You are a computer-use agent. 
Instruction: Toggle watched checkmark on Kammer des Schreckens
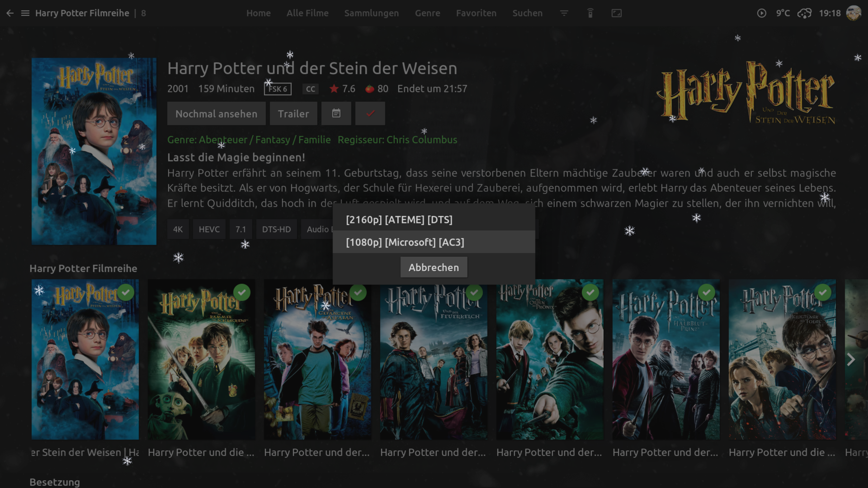pos(242,292)
